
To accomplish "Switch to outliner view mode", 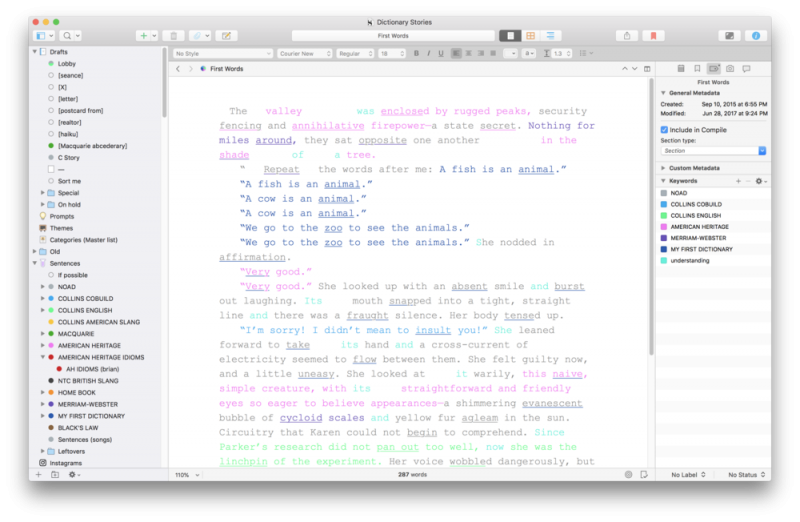I will point(551,36).
